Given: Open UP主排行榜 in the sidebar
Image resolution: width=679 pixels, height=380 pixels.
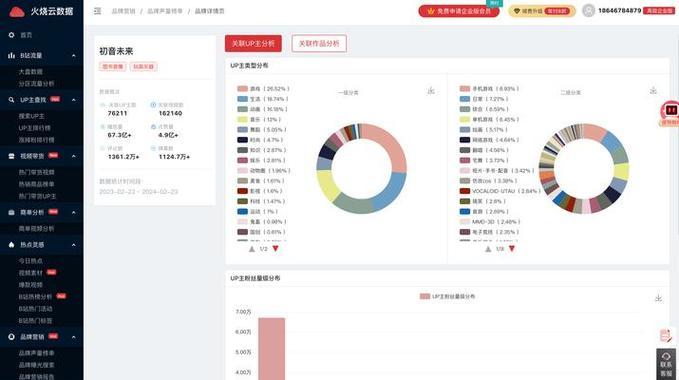Looking at the screenshot, I should click(x=34, y=128).
